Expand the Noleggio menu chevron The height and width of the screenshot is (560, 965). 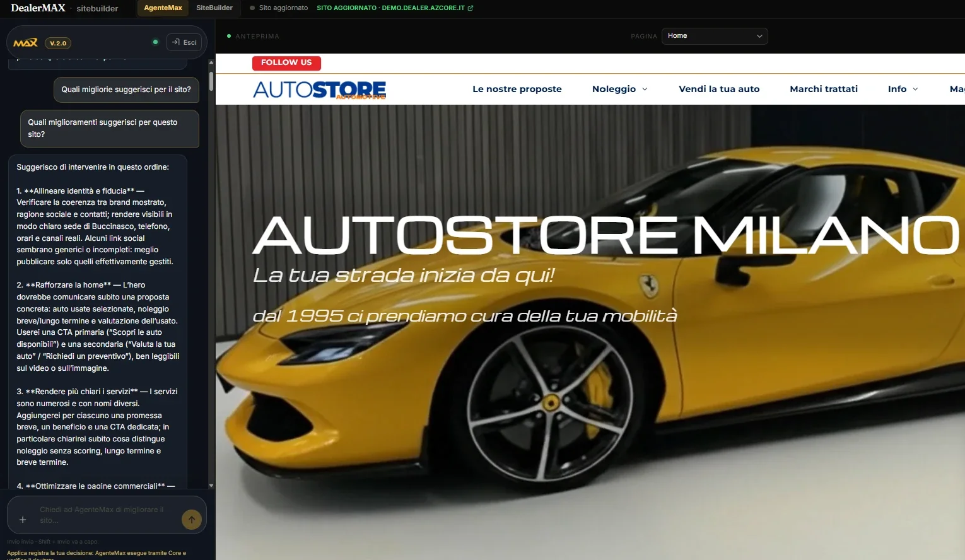645,90
